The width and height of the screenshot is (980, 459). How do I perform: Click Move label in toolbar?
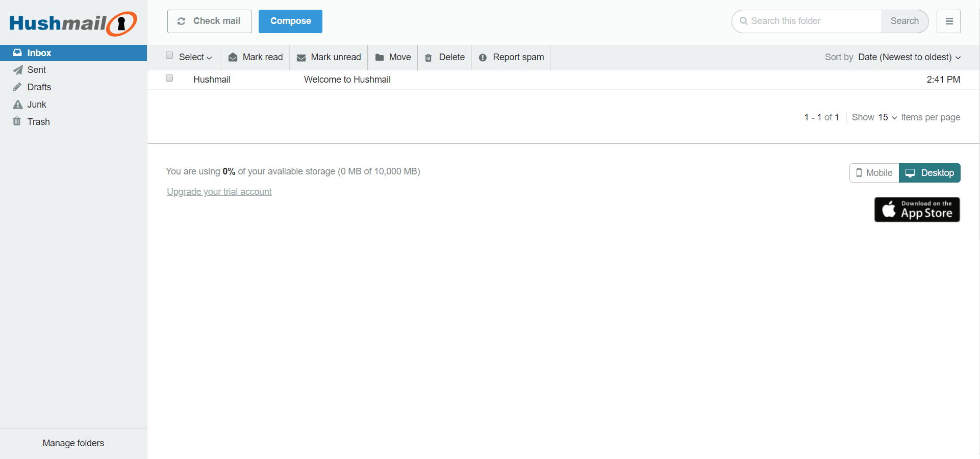click(400, 57)
